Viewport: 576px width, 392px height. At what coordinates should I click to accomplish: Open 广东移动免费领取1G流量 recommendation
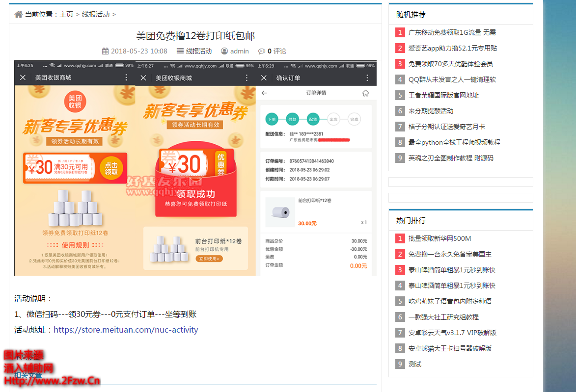(452, 32)
